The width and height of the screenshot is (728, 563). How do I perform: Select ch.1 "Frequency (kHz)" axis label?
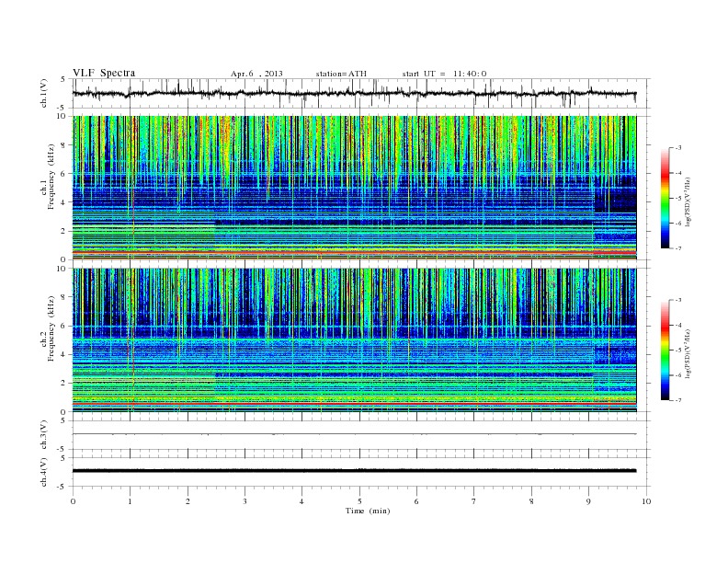pos(51,177)
